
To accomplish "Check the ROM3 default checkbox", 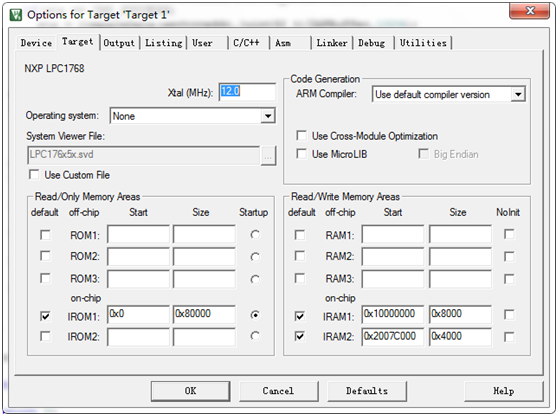I will [x=46, y=278].
